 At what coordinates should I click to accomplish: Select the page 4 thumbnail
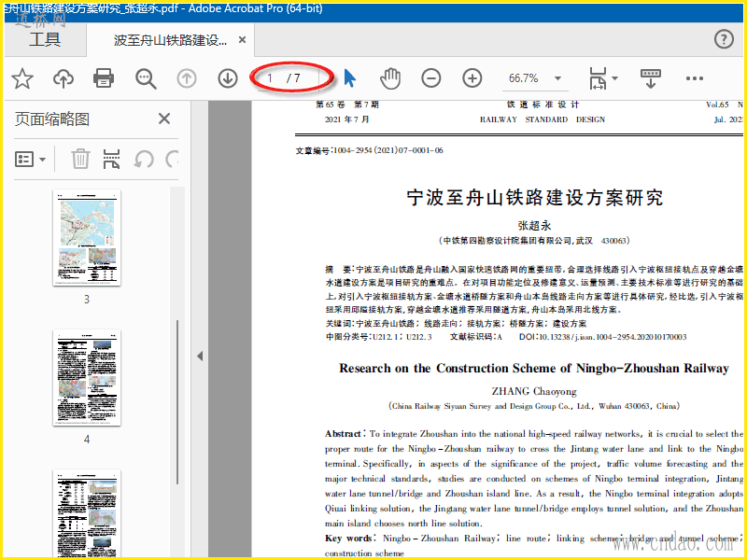87,377
